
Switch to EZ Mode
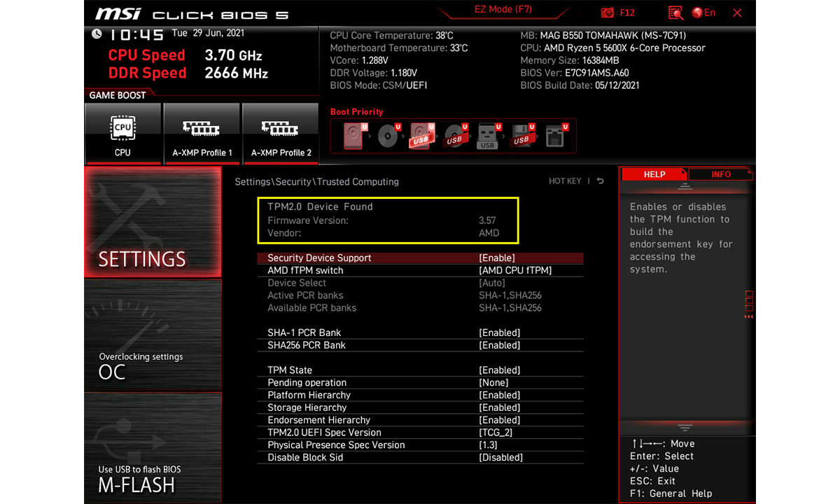pyautogui.click(x=503, y=9)
